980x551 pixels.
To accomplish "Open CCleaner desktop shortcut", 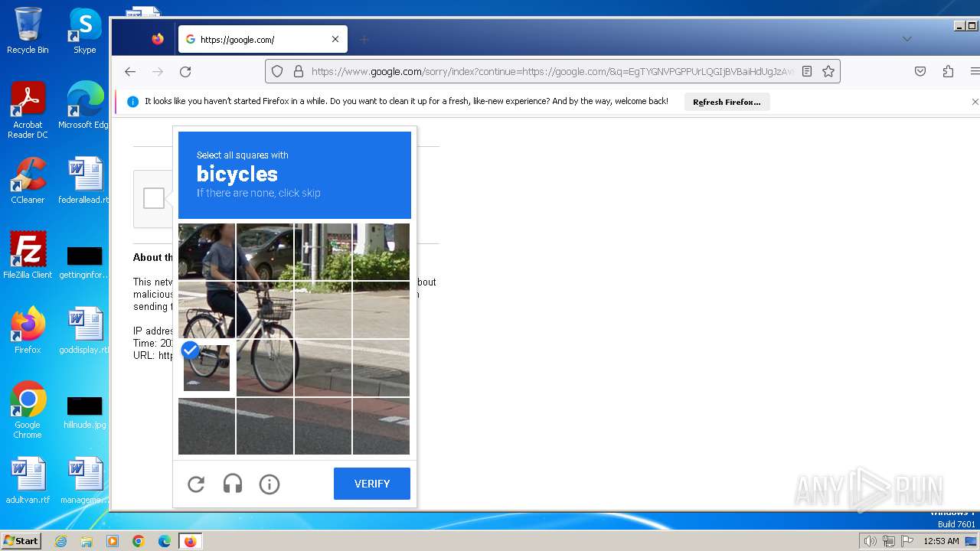I will click(x=28, y=181).
